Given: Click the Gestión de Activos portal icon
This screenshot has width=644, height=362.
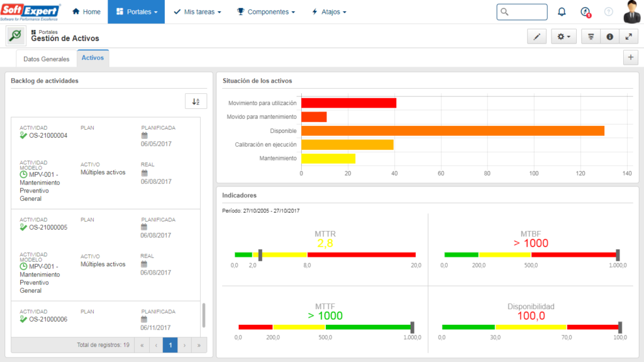Looking at the screenshot, I should 16,36.
